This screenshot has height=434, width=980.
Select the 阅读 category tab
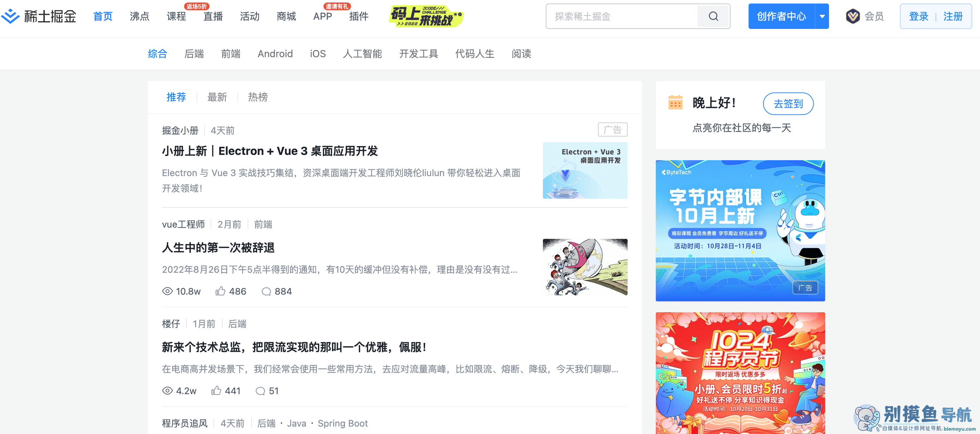521,54
